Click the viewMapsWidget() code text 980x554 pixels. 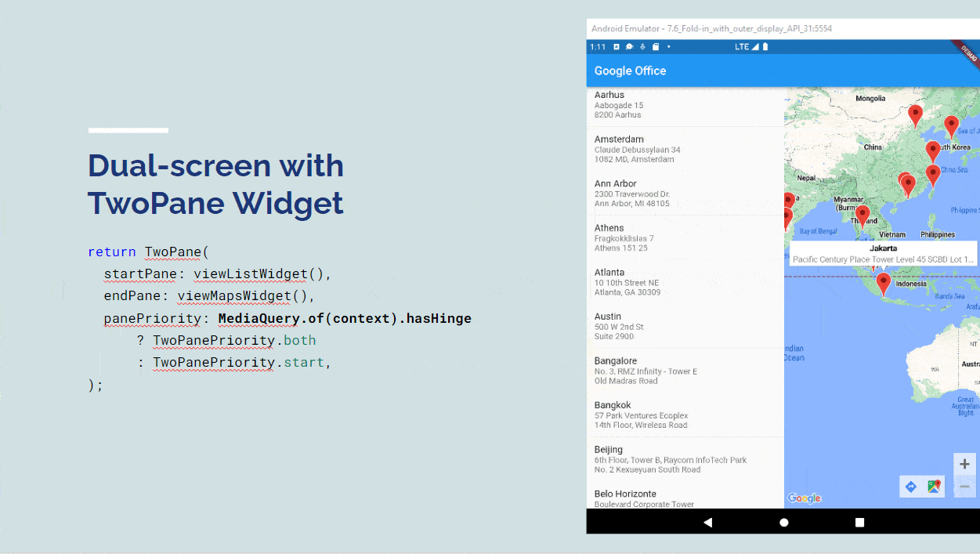point(242,296)
